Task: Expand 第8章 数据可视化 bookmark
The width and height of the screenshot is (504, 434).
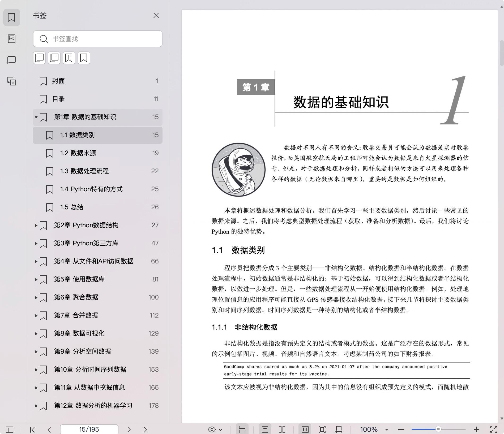Action: (x=36, y=333)
